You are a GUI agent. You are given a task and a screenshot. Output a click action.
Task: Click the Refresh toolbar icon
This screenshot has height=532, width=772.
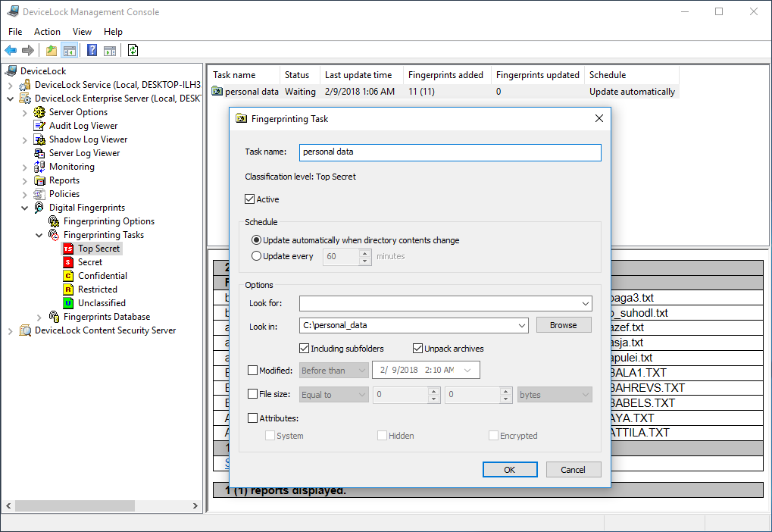[133, 51]
